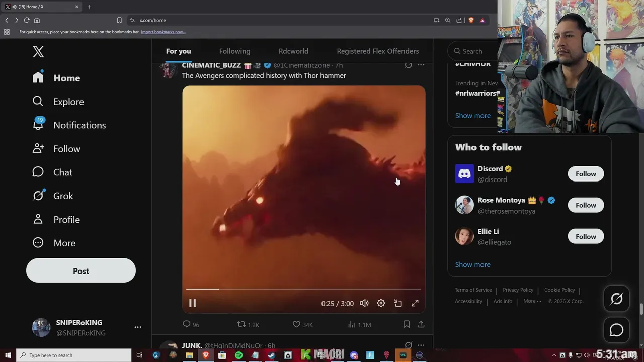Screen dimensions: 644x362
Task: Open more options on CINEMATIC_BUZZ post
Action: pos(421,65)
